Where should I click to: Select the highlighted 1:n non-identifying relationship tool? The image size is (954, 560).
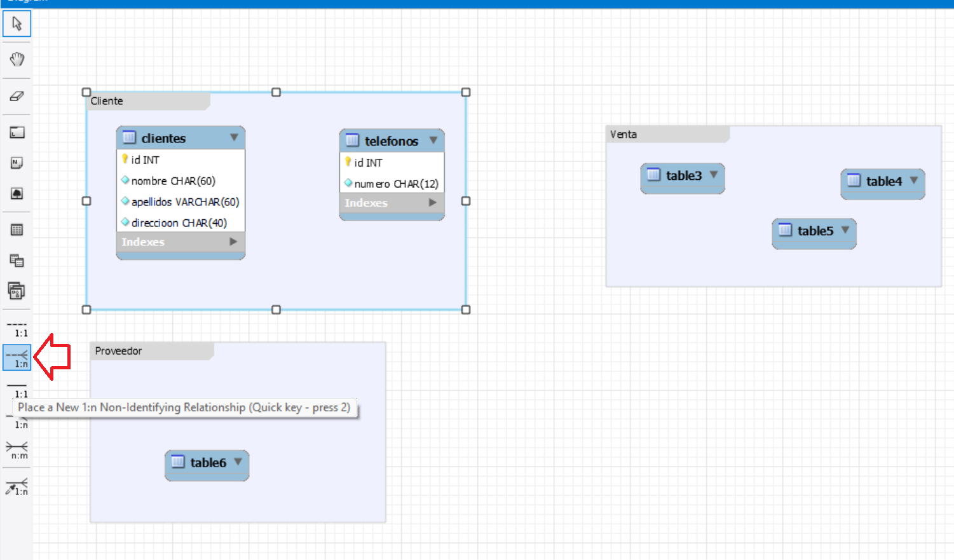click(x=17, y=358)
